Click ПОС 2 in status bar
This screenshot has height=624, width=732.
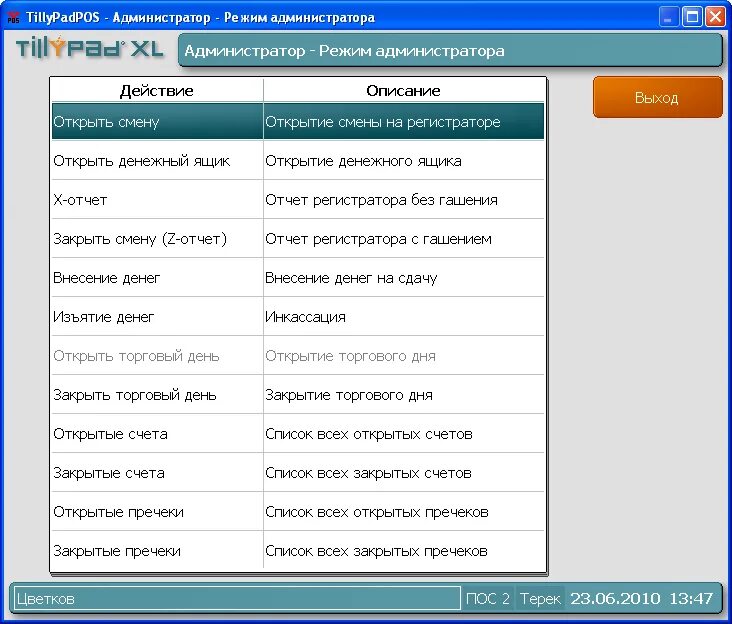point(488,598)
